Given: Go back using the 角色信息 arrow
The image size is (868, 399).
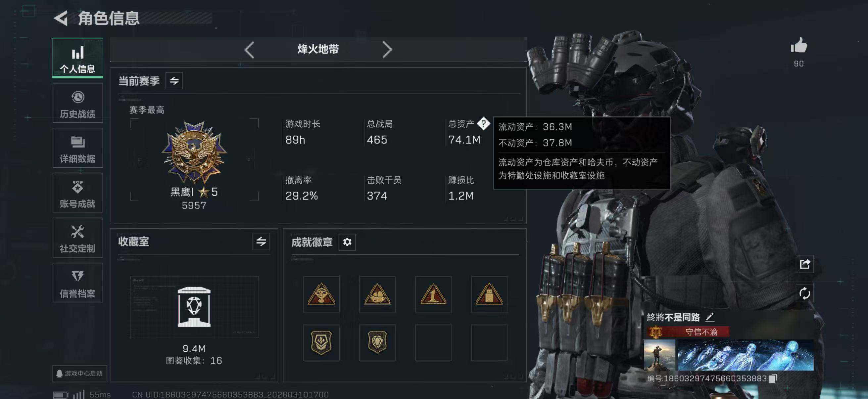Looking at the screenshot, I should click(x=61, y=18).
